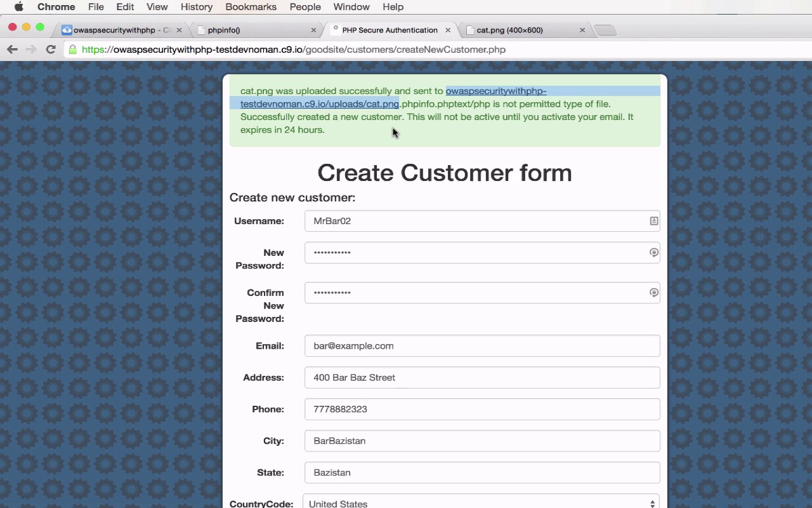Click the Email input field
The image size is (812, 508).
(x=482, y=346)
